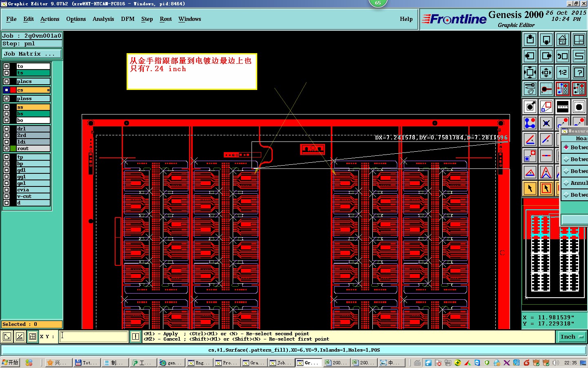The width and height of the screenshot is (588, 368).
Task: Click into the X Y coordinate input field
Action: (x=94, y=337)
